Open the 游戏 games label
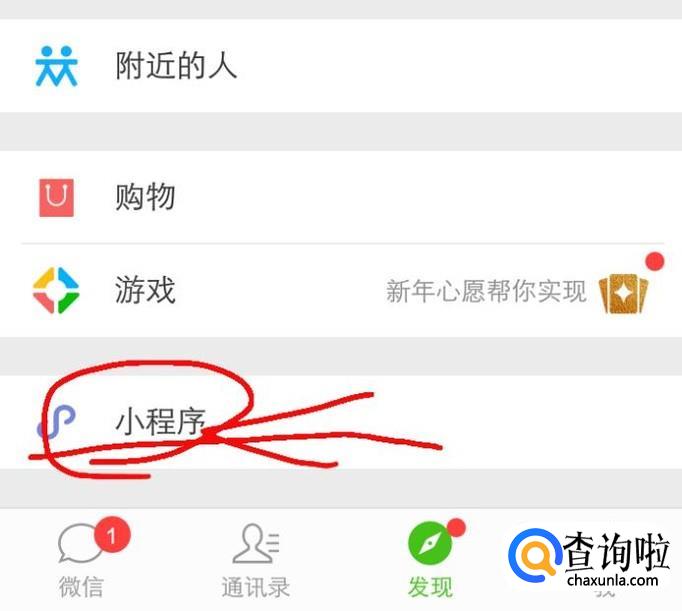The image size is (682, 611). 145,290
